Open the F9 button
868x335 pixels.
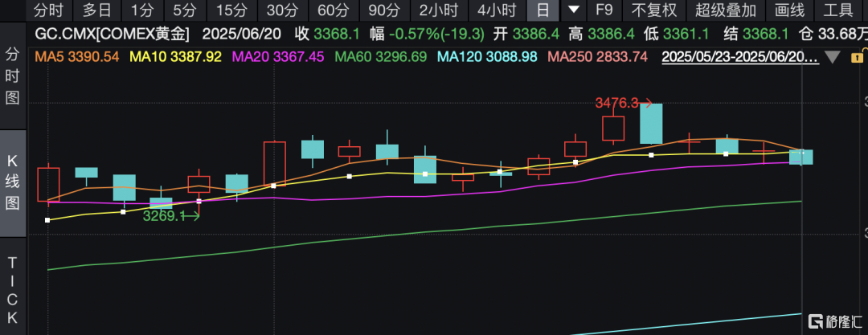604,10
